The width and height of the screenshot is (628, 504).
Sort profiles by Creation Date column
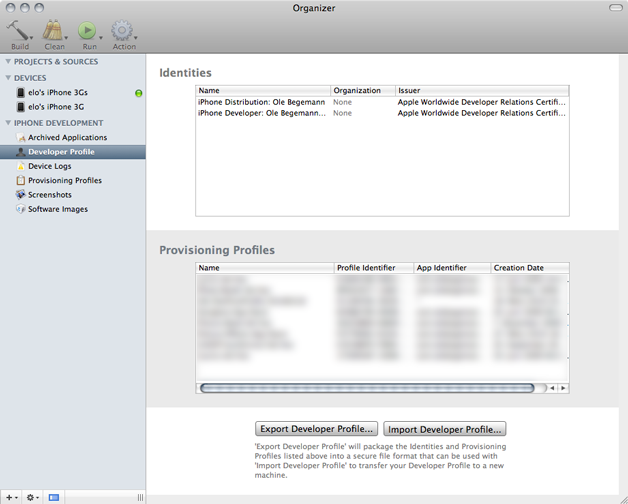click(x=529, y=268)
